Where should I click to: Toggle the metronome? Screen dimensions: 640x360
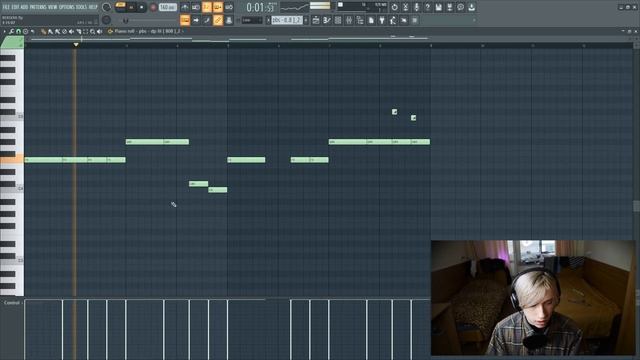coord(185,7)
